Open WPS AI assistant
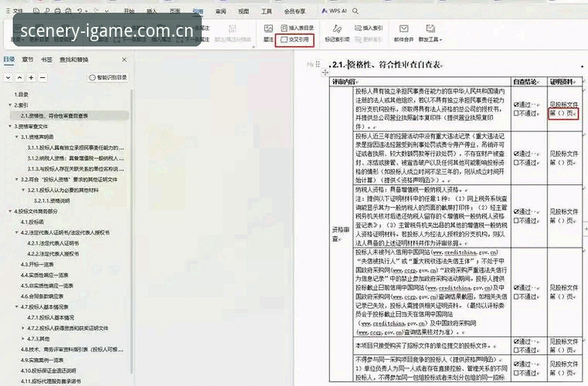 point(334,11)
